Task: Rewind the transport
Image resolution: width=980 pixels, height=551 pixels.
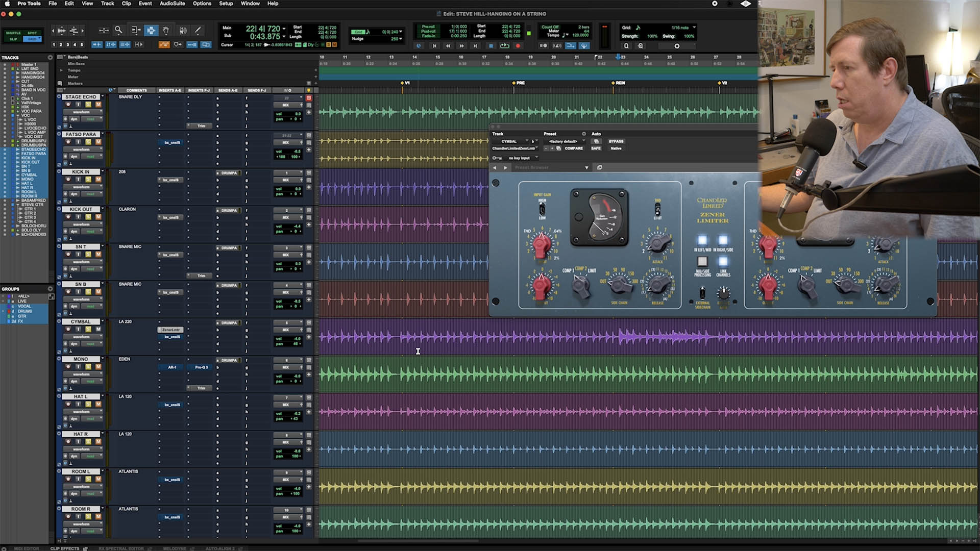Action: pos(448,46)
